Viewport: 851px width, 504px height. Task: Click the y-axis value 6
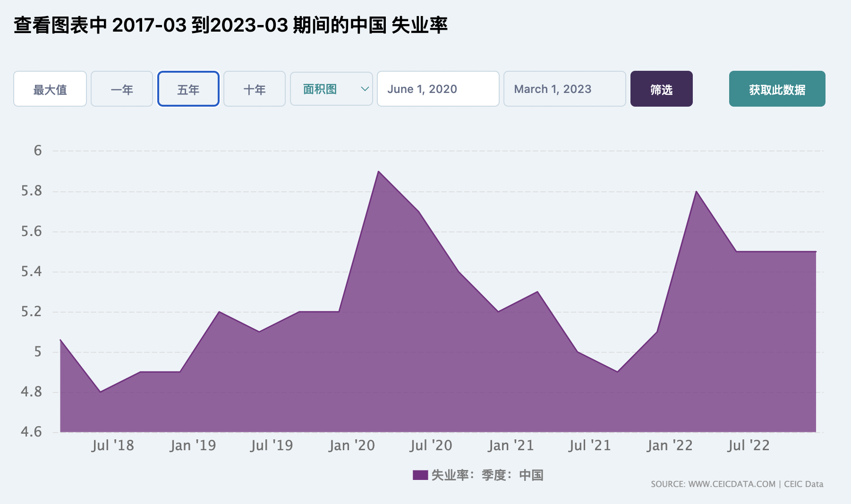pyautogui.click(x=38, y=151)
